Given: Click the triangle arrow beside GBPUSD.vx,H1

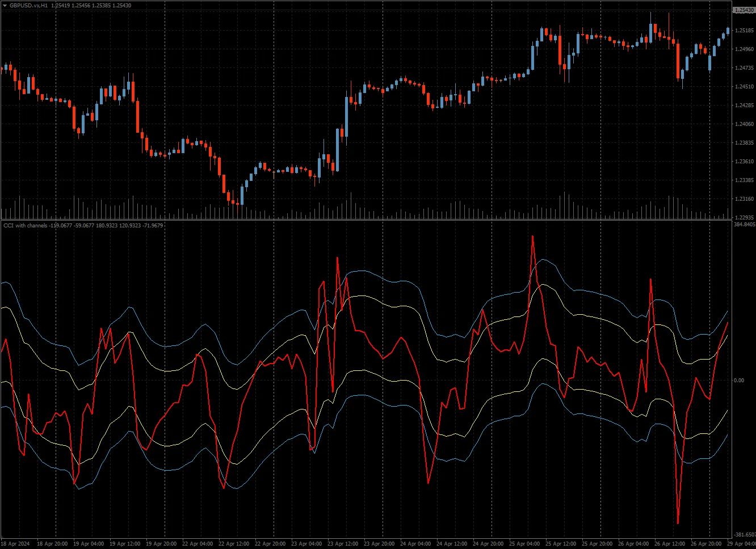Looking at the screenshot, I should (x=5, y=5).
